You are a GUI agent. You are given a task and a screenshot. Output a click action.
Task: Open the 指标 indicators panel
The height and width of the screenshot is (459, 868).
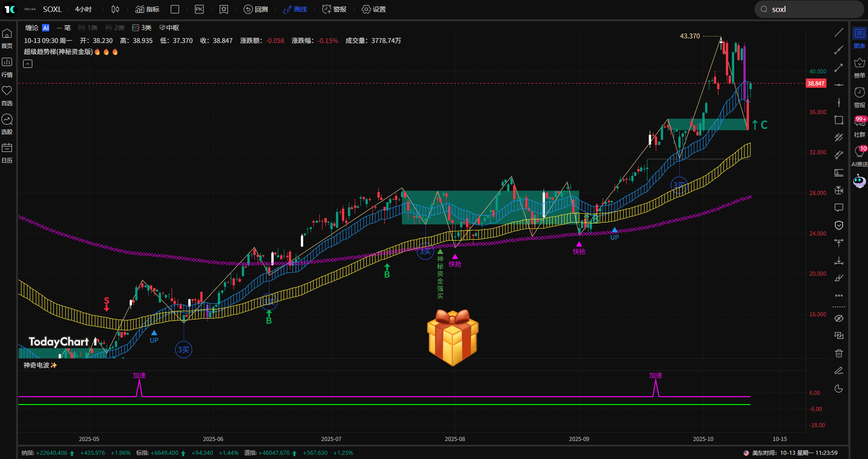(x=147, y=9)
